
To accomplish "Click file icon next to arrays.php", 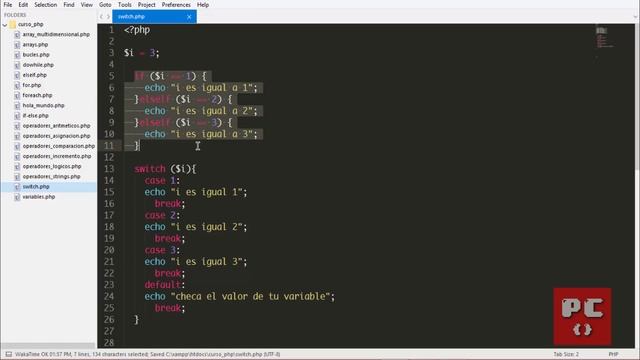I will (17, 45).
